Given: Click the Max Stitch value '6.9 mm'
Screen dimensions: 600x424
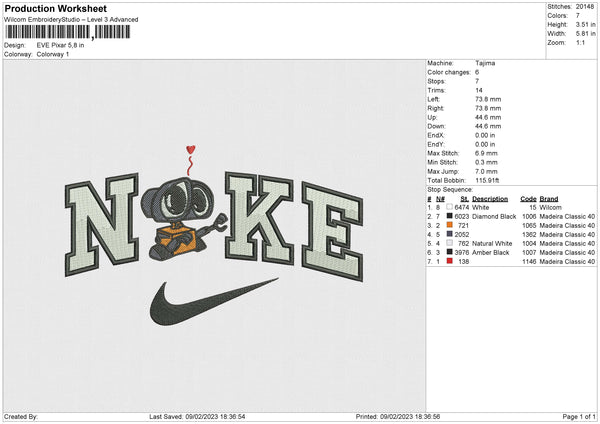Looking at the screenshot, I should tap(486, 153).
